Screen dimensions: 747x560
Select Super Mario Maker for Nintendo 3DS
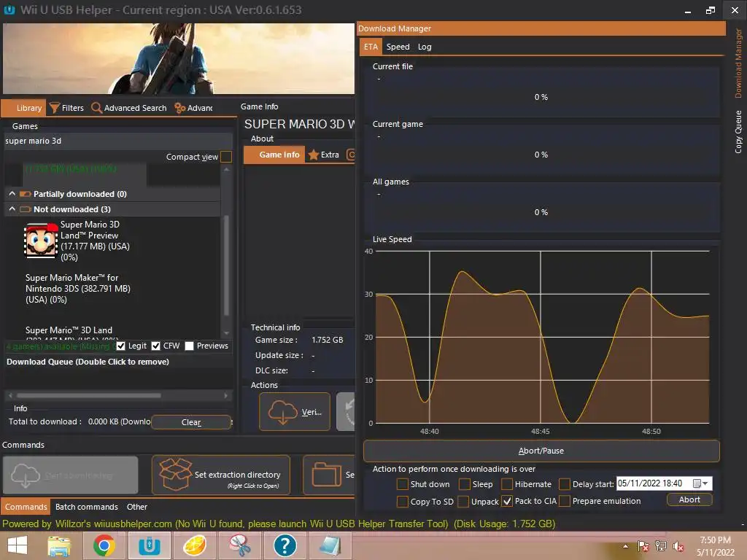tap(78, 289)
